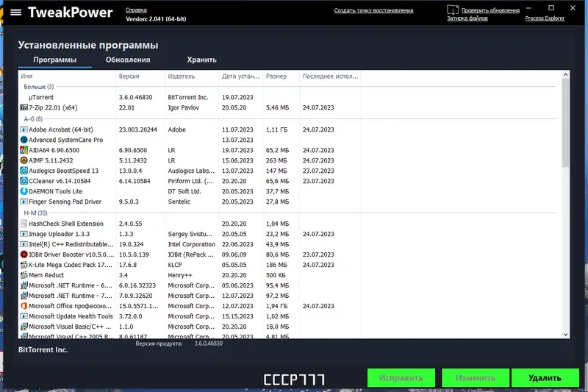Click the Исправить button
The image size is (588, 392).
tap(401, 378)
